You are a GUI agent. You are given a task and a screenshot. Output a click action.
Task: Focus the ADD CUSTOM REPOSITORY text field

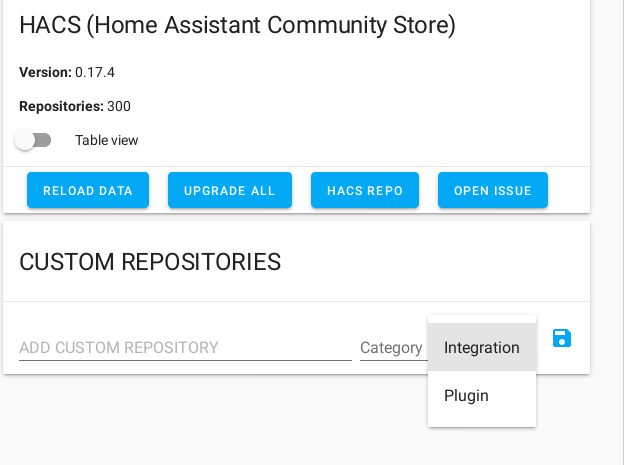coord(185,348)
